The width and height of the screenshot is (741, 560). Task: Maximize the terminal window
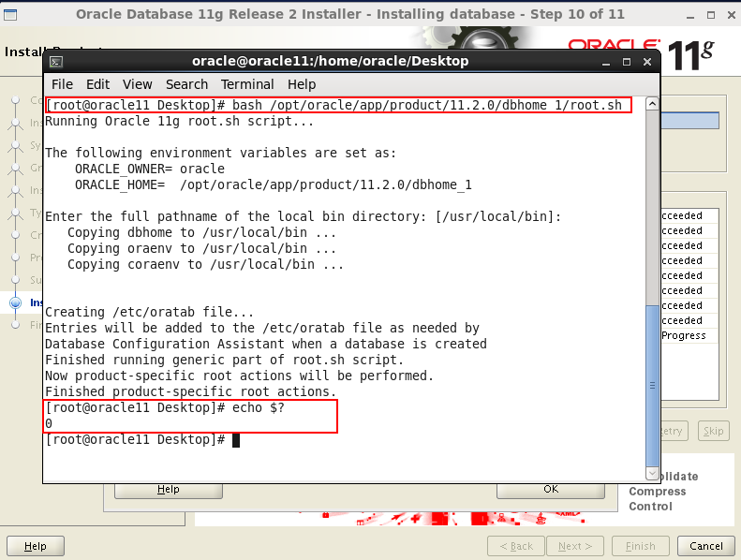point(627,62)
